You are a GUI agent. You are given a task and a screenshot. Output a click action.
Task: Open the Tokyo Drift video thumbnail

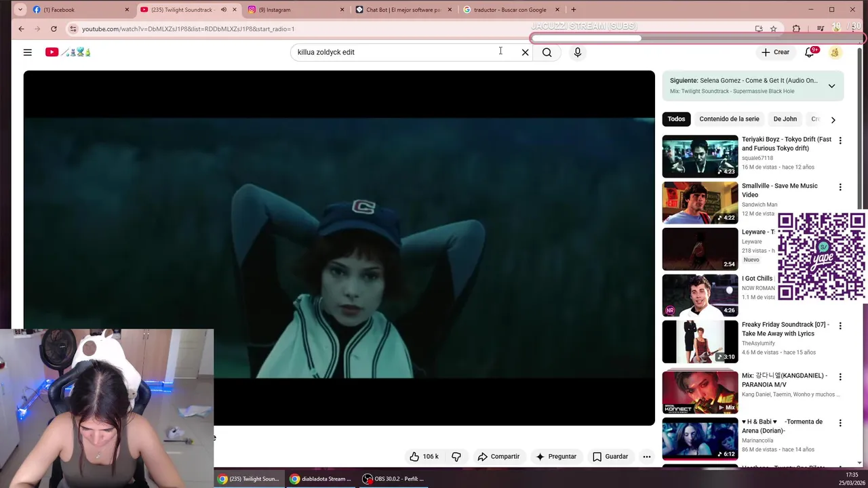[x=700, y=156]
